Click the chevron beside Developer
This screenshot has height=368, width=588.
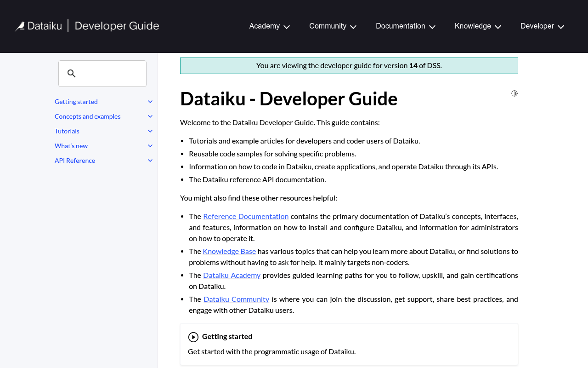pyautogui.click(x=561, y=27)
